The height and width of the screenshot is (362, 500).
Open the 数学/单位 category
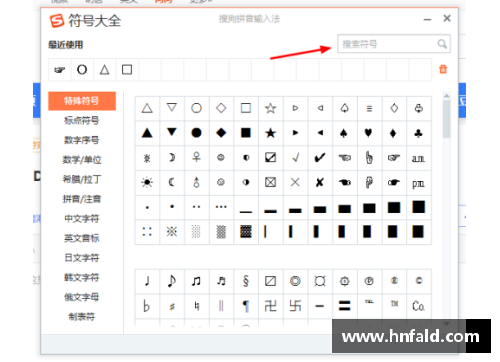point(82,160)
